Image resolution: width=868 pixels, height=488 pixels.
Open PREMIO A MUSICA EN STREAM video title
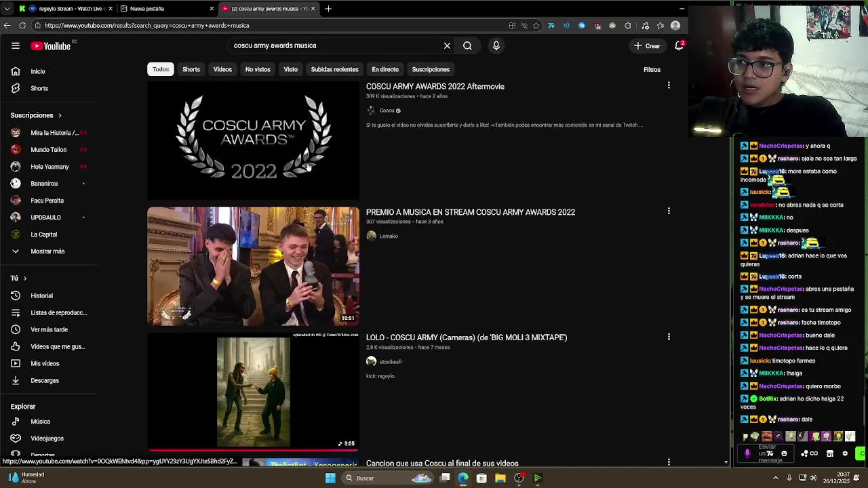click(471, 212)
